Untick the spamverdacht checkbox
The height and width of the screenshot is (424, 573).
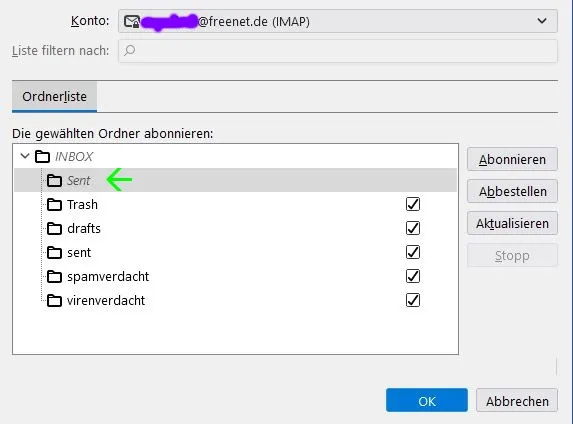(413, 276)
